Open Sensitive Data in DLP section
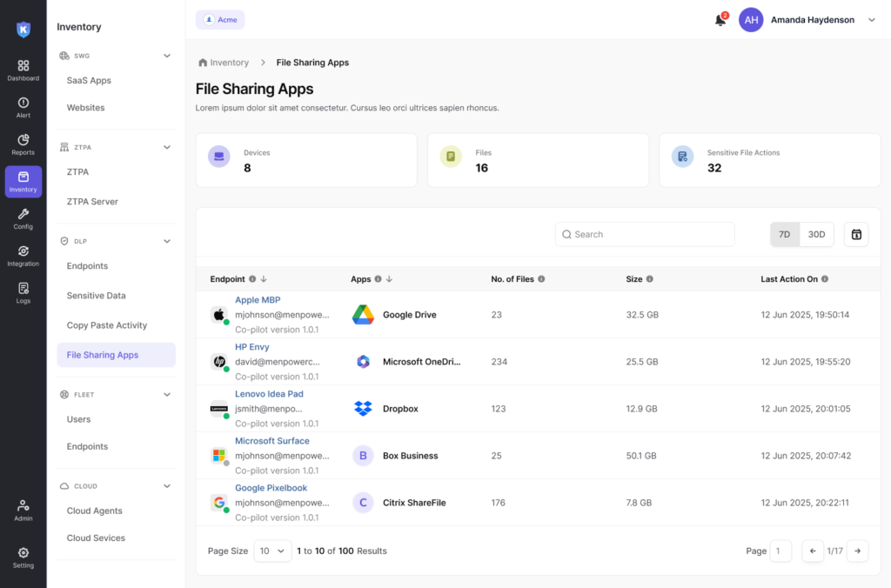 click(97, 296)
